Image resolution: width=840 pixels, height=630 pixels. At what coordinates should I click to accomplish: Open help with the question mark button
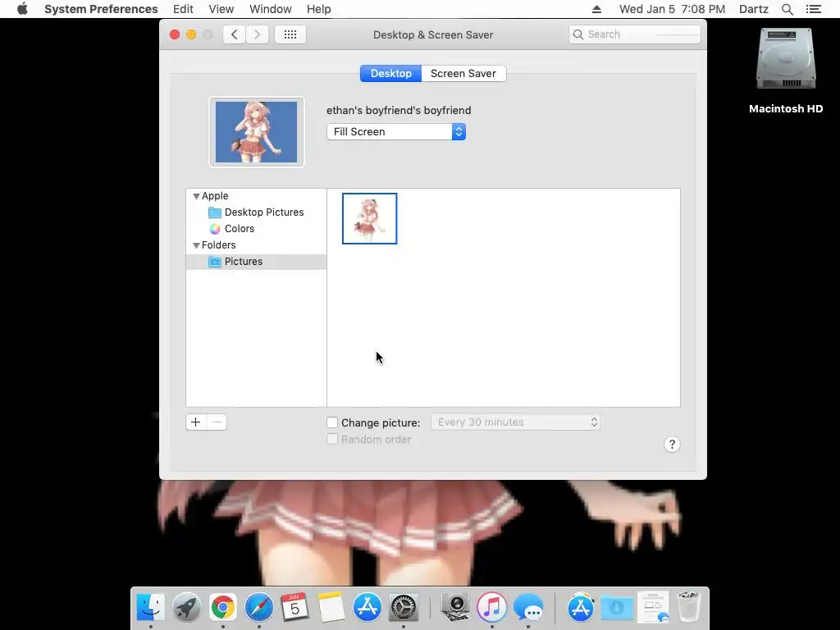pyautogui.click(x=672, y=444)
